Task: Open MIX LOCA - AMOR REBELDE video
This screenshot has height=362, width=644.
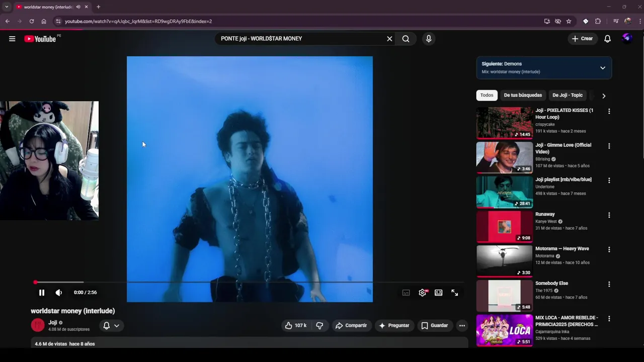Action: [567, 321]
